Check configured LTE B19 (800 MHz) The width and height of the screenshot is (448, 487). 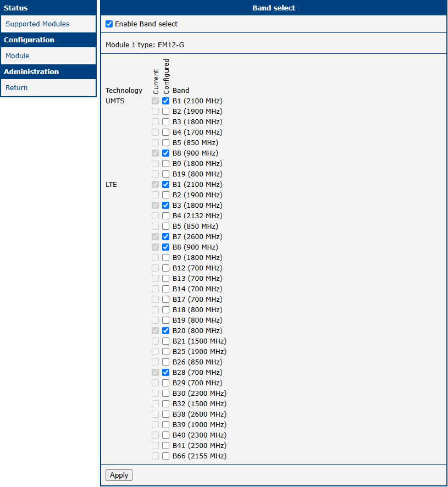(x=166, y=320)
